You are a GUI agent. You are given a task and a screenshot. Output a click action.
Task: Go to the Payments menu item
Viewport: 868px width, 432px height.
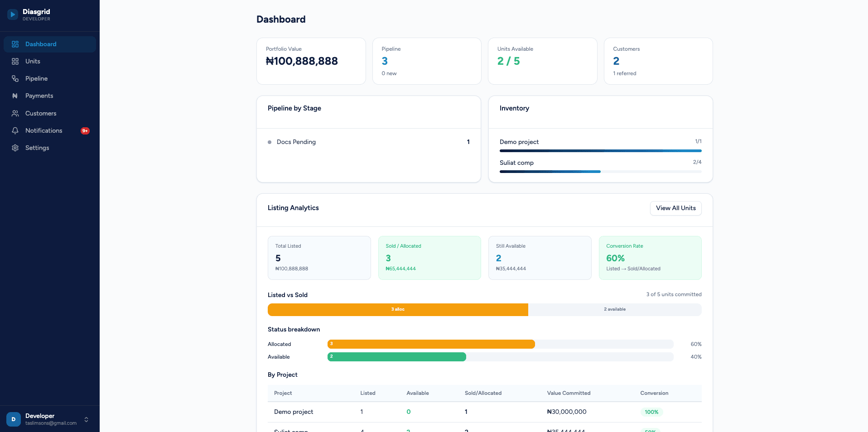click(x=50, y=96)
